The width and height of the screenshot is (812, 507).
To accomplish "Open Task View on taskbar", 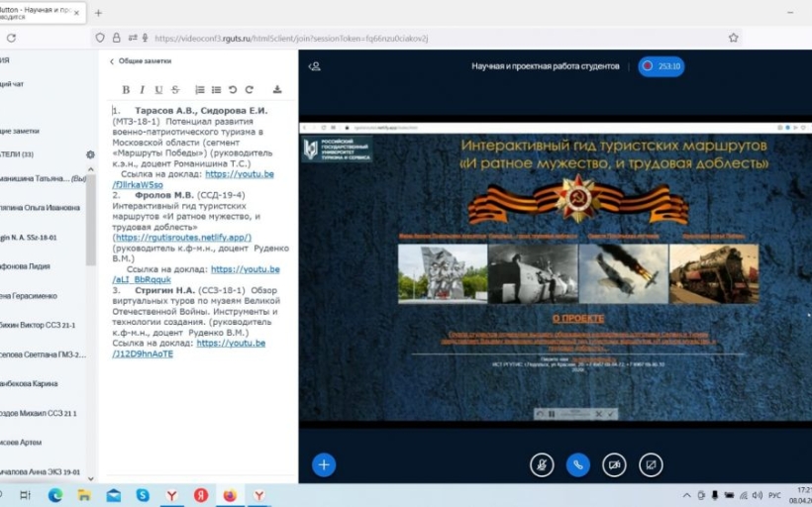I will 25,495.
